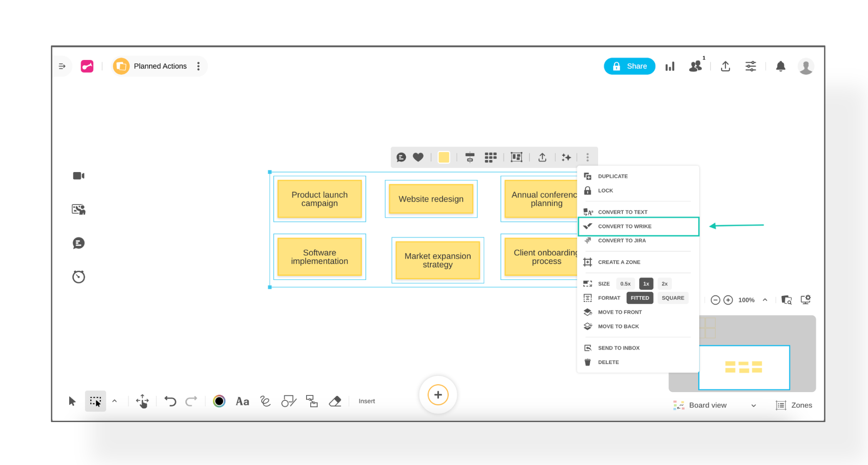
Task: Click the heart reaction icon
Action: 418,157
